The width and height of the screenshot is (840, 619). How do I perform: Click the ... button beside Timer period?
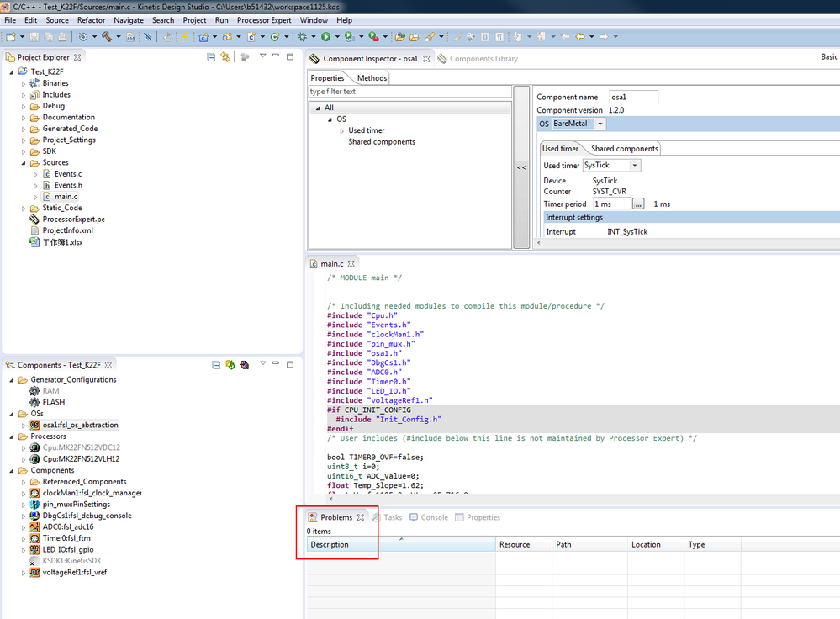click(639, 204)
